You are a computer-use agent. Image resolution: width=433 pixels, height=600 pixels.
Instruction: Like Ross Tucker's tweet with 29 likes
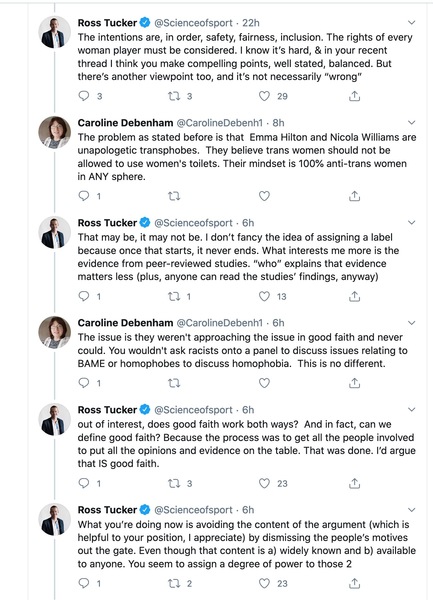coord(264,96)
